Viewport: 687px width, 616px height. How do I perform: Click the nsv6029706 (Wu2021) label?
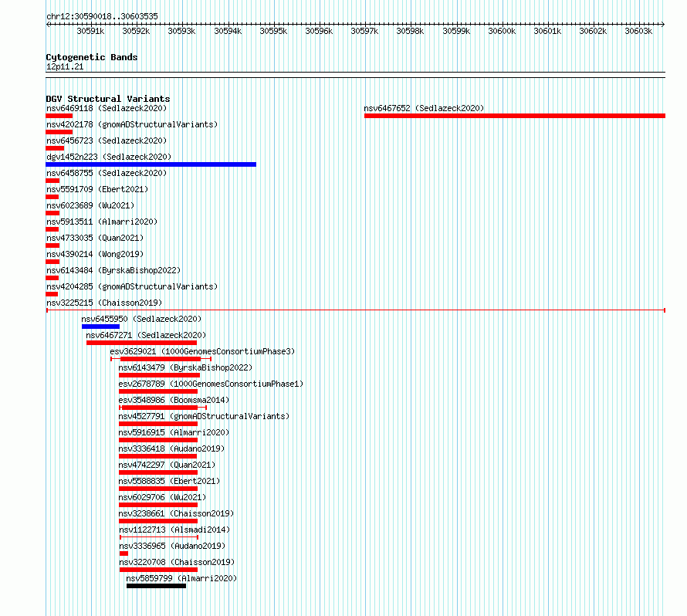(x=162, y=497)
